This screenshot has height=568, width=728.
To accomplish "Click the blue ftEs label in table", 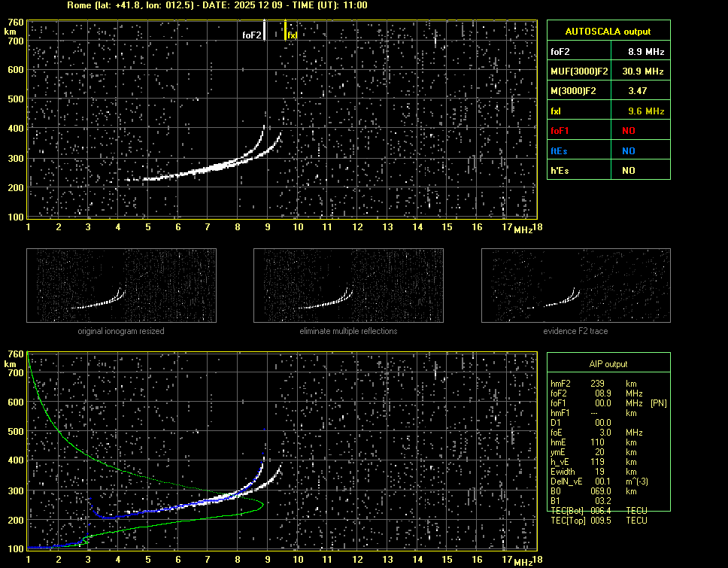I will 560,151.
